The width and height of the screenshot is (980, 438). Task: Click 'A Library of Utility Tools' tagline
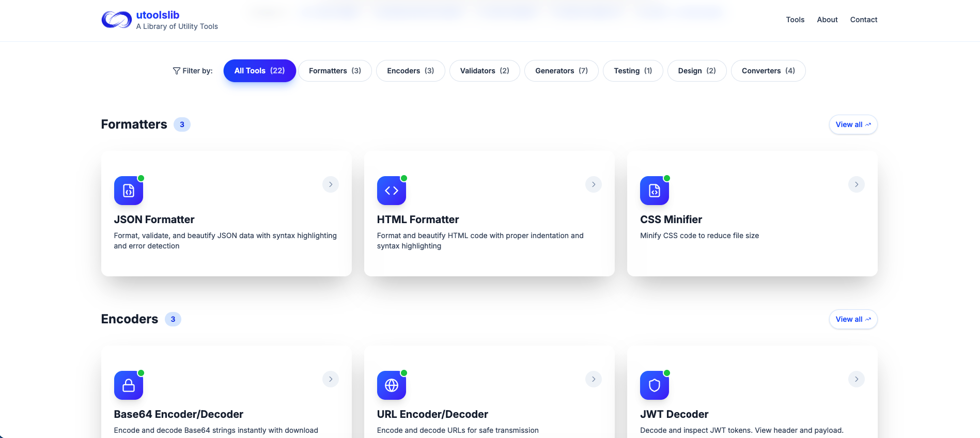click(177, 26)
